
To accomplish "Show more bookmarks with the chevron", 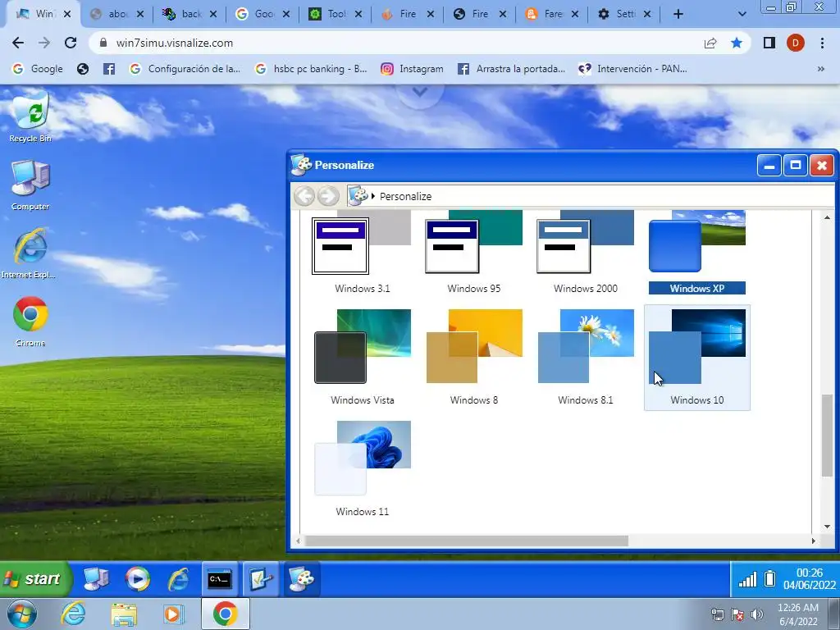I will coord(820,69).
